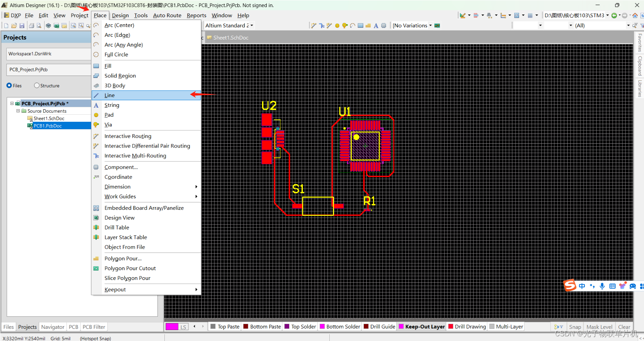Image resolution: width=644 pixels, height=341 pixels.
Task: Collapse the PCB_Project.PrjPcb tree node
Action: pos(12,103)
